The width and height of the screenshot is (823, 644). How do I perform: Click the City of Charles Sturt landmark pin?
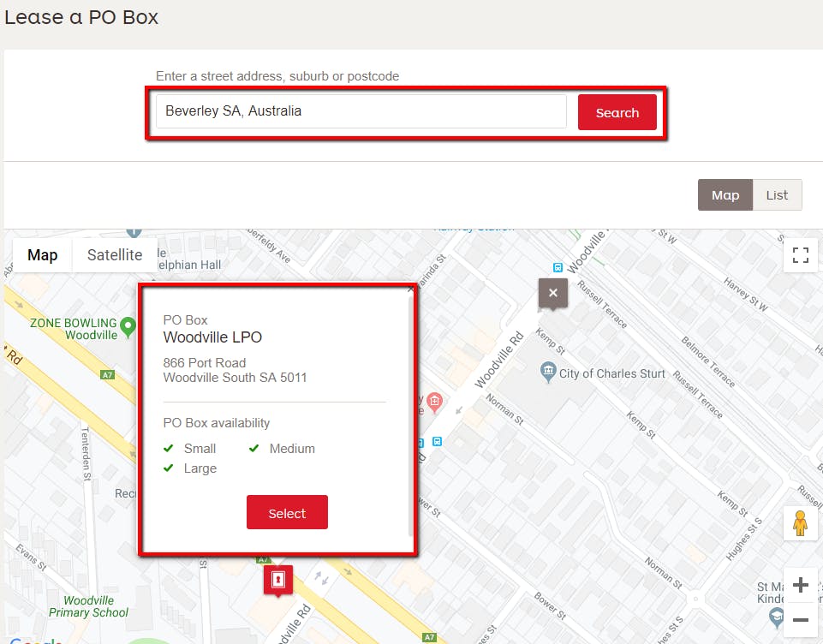[546, 373]
